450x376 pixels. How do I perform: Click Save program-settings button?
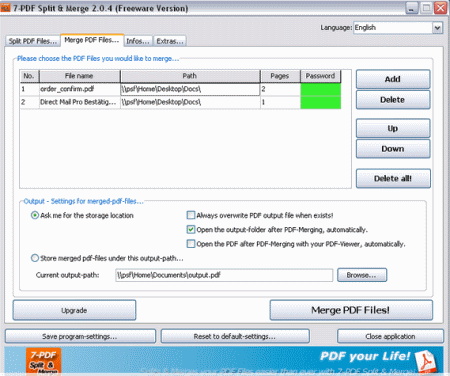pos(80,336)
